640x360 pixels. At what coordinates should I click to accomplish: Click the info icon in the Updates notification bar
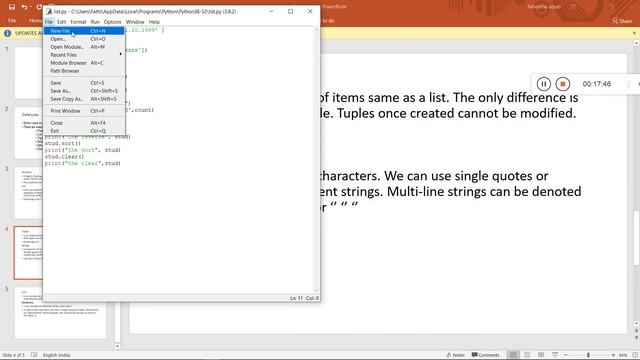tap(7, 33)
